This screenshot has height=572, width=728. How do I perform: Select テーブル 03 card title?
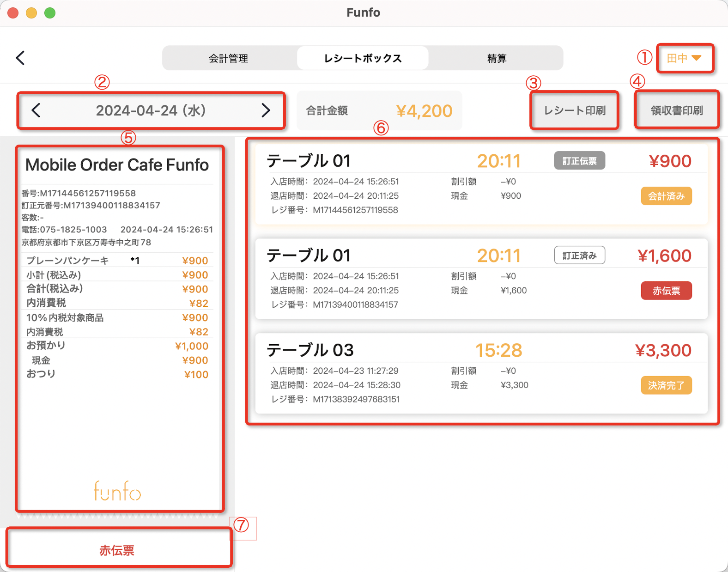coord(310,350)
